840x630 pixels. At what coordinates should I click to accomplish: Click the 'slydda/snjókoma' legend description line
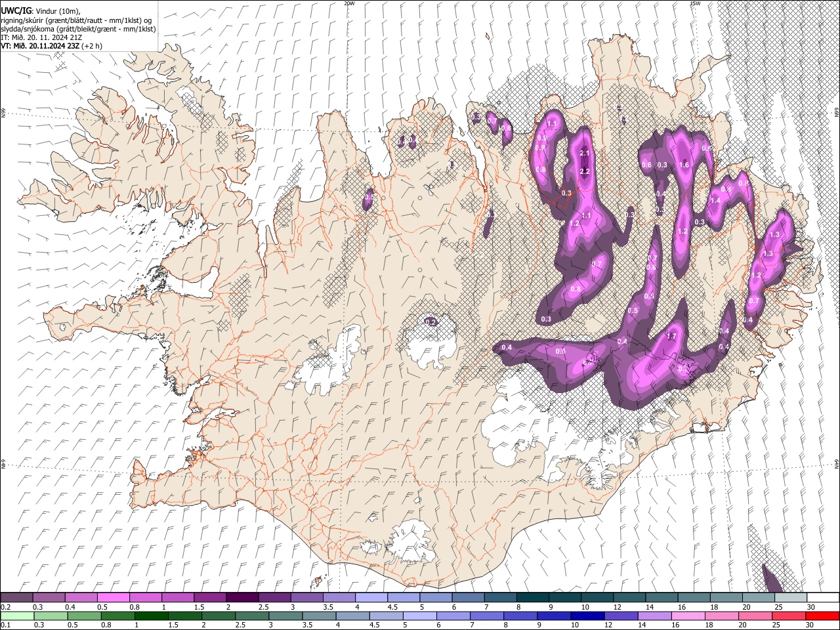point(78,29)
